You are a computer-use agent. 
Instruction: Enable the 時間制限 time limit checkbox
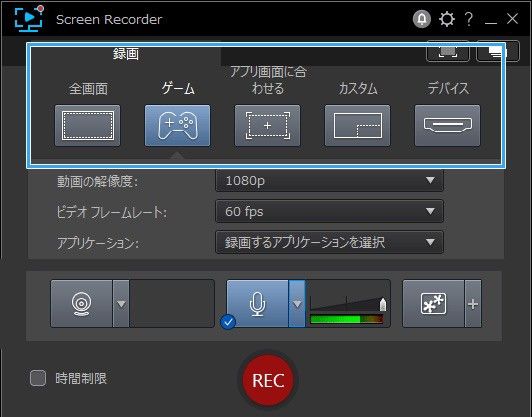pos(38,378)
